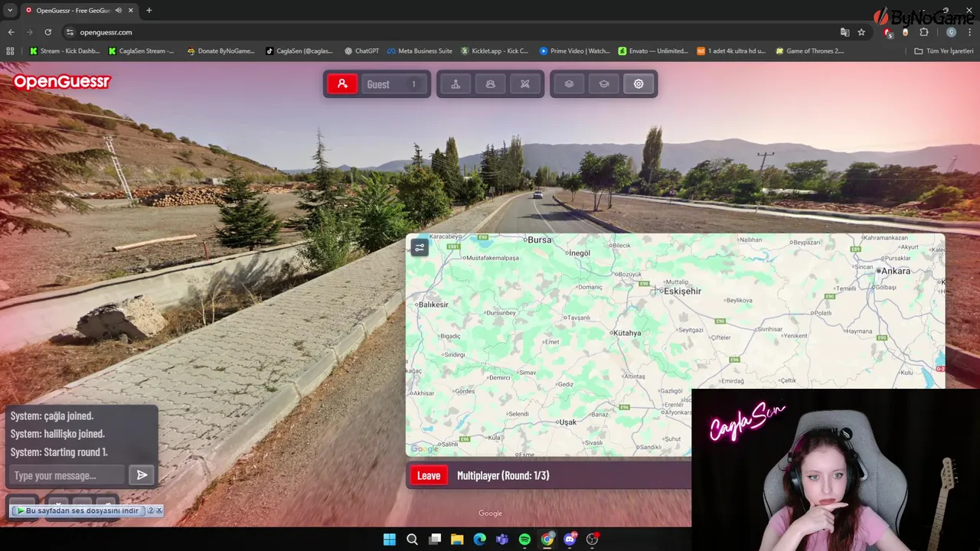Send the chat message with arrow button
The image size is (980, 551).
click(x=142, y=475)
